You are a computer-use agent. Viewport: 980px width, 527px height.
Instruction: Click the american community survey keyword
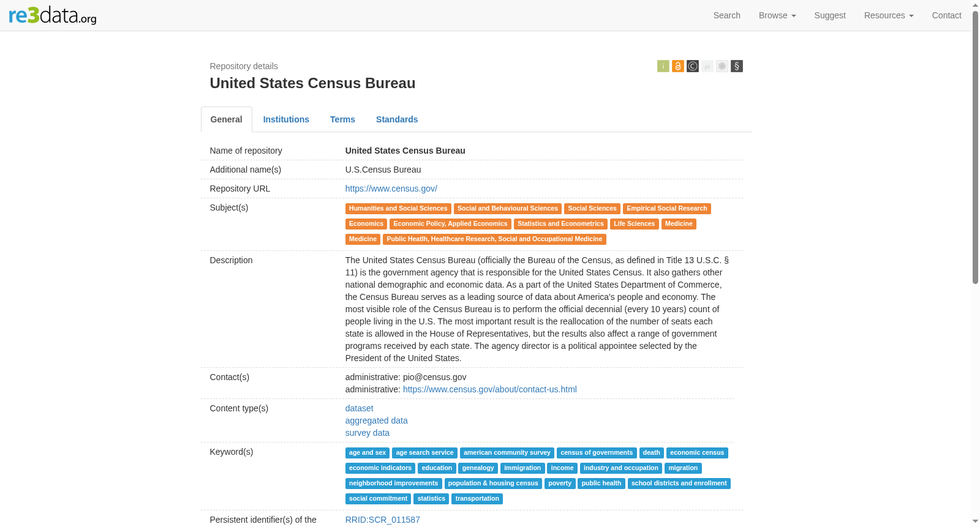507,453
